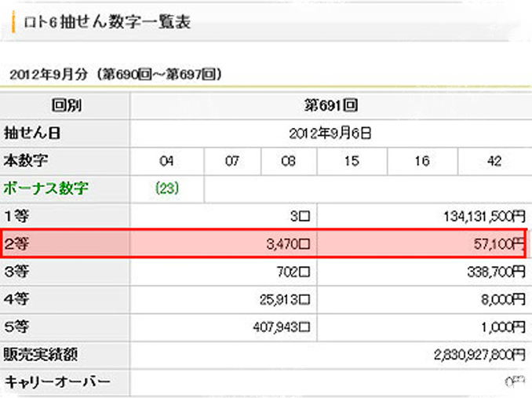This screenshot has height=398, width=532.
Task: Click the 4等 prize 8,000円
Action: pyautogui.click(x=504, y=300)
